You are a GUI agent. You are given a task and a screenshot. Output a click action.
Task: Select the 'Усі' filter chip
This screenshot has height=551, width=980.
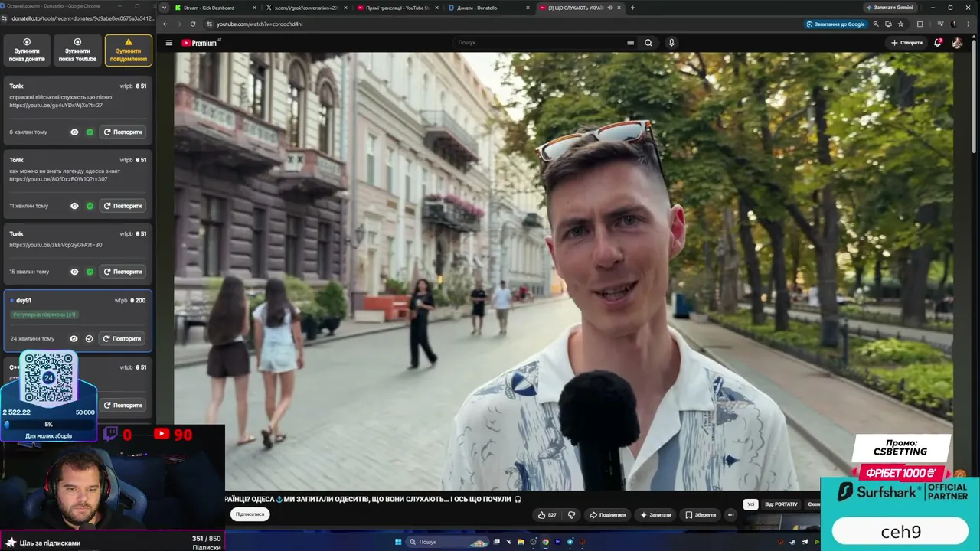tap(751, 504)
